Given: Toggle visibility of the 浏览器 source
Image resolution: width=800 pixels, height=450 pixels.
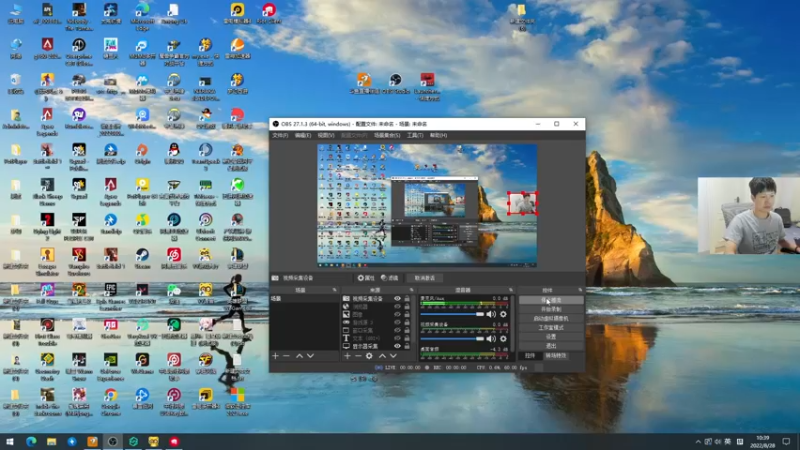Looking at the screenshot, I should 397,307.
